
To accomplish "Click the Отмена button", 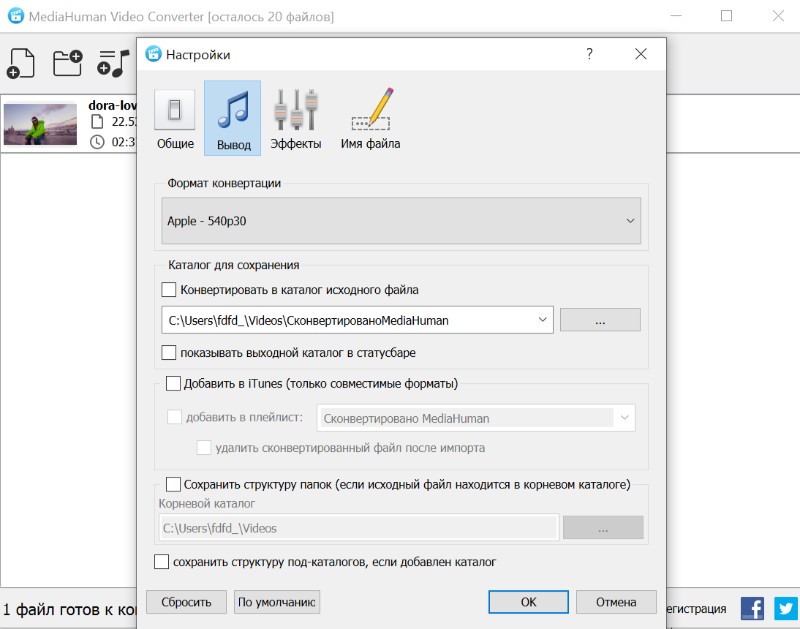I will point(616,602).
